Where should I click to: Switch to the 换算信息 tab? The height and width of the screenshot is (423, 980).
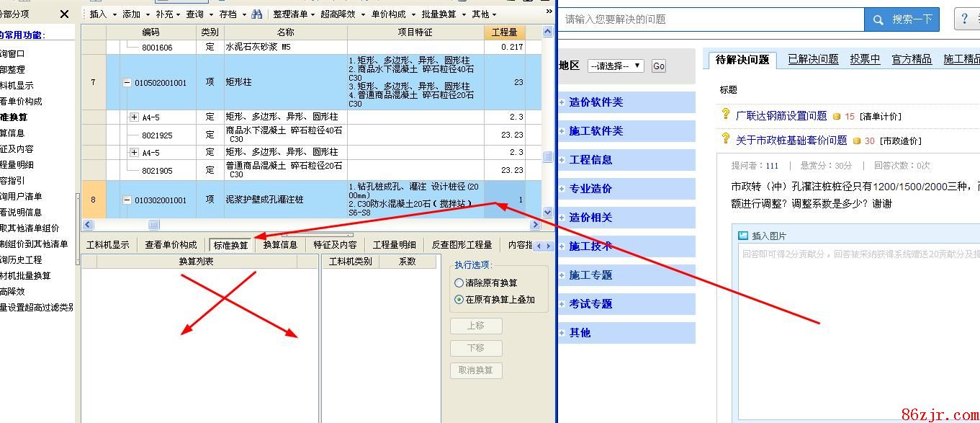(x=280, y=245)
